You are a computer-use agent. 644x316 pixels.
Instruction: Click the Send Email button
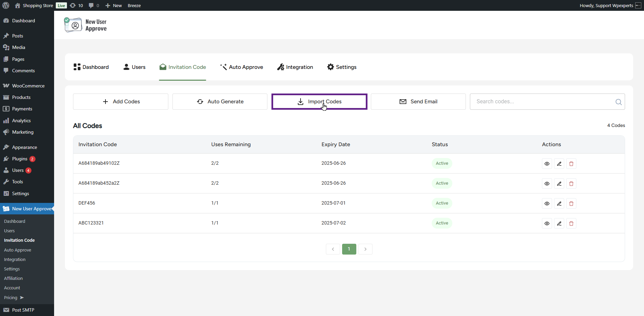[418, 102]
